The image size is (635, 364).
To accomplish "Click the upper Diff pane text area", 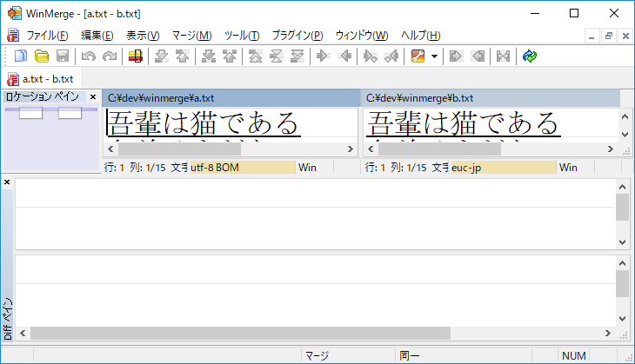I will pos(316,214).
